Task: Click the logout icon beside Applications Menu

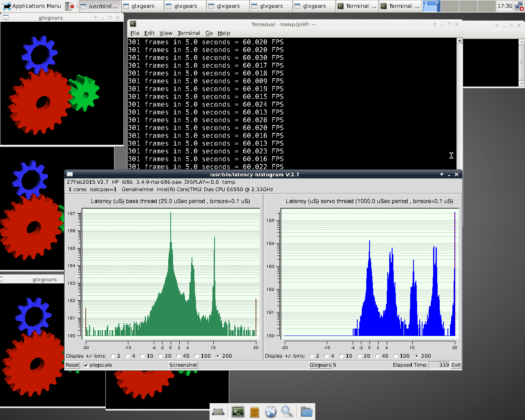Action: coord(70,6)
